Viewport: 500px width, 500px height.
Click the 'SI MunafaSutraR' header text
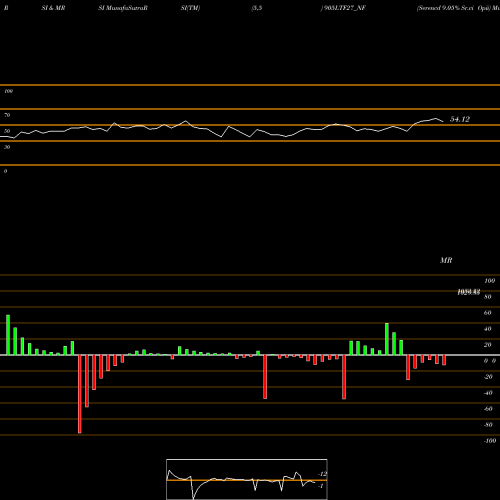click(x=123, y=8)
